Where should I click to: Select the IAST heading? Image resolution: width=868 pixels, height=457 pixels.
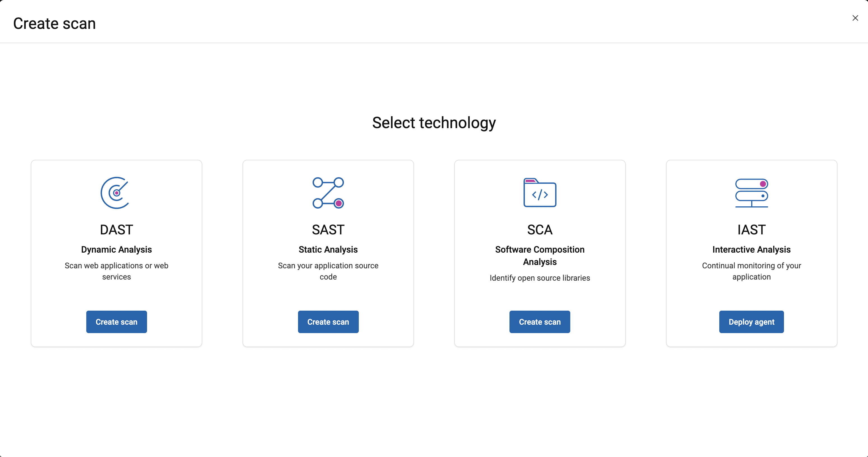pos(751,230)
